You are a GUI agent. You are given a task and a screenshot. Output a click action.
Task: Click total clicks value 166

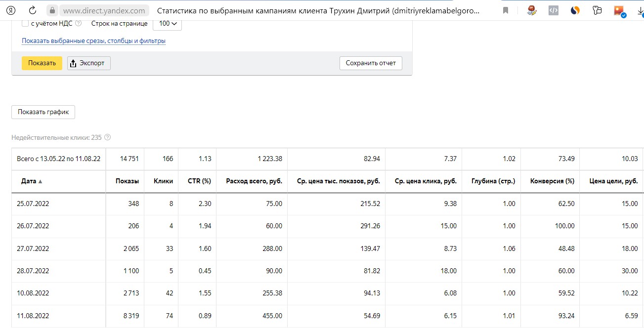tap(168, 159)
